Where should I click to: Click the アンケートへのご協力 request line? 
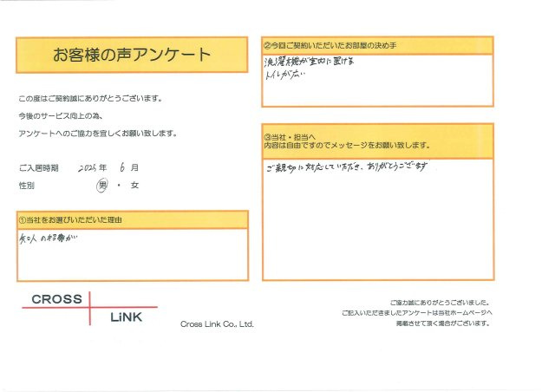pos(98,134)
